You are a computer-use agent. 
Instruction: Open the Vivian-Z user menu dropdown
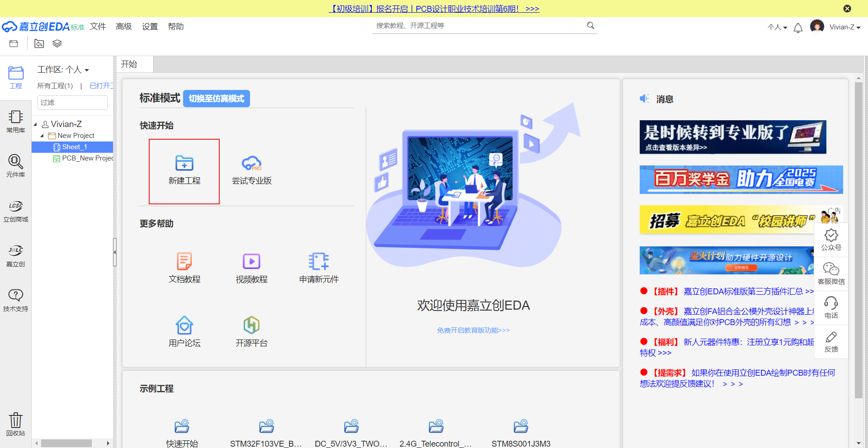845,27
